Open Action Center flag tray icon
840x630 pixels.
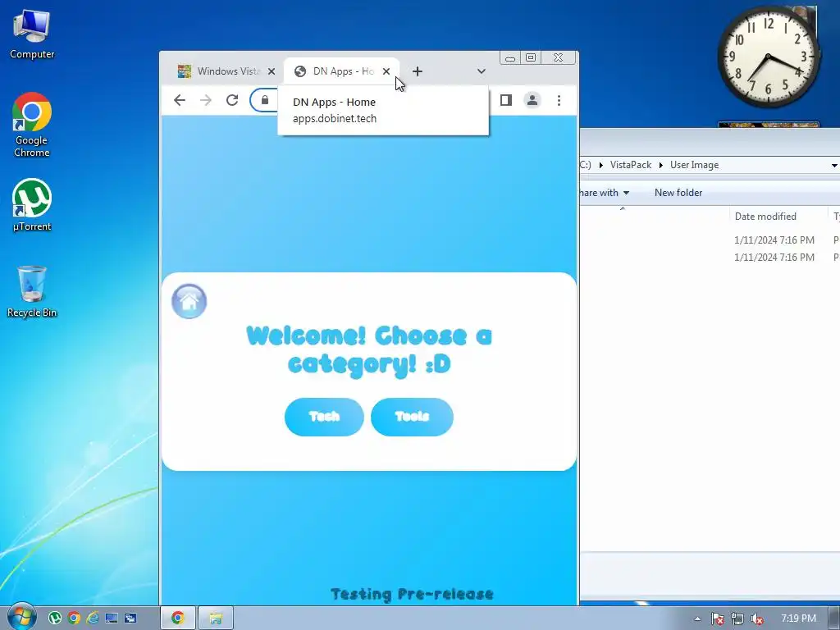click(717, 619)
